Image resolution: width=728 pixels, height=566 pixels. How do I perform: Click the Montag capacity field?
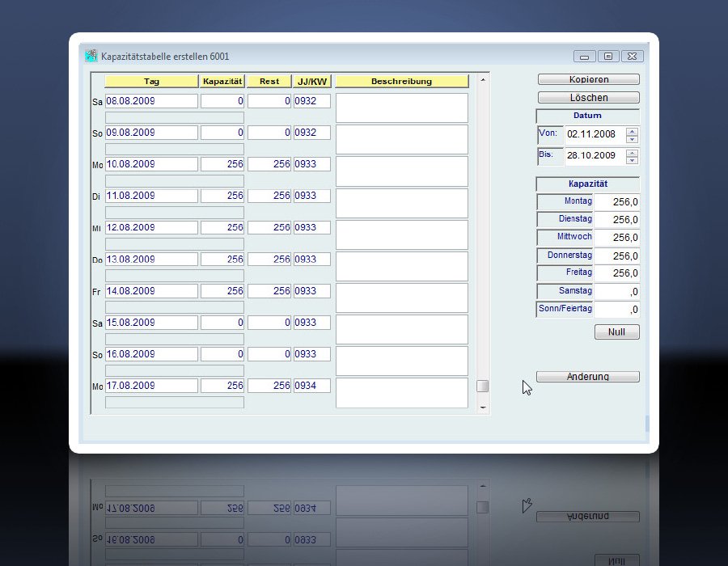[x=616, y=202]
